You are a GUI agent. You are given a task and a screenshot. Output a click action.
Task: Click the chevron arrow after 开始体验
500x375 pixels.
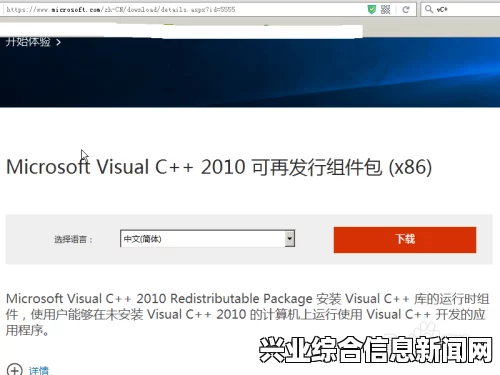[x=58, y=42]
